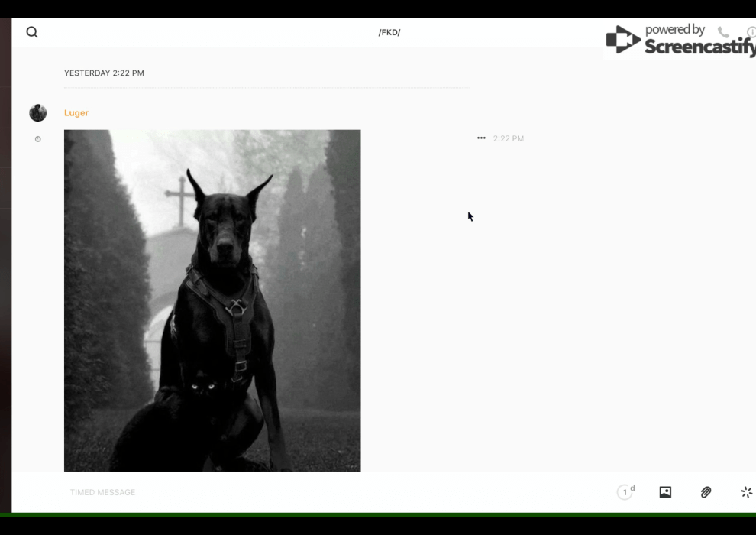Click Luger's profile avatar
The image size is (756, 535).
[38, 113]
